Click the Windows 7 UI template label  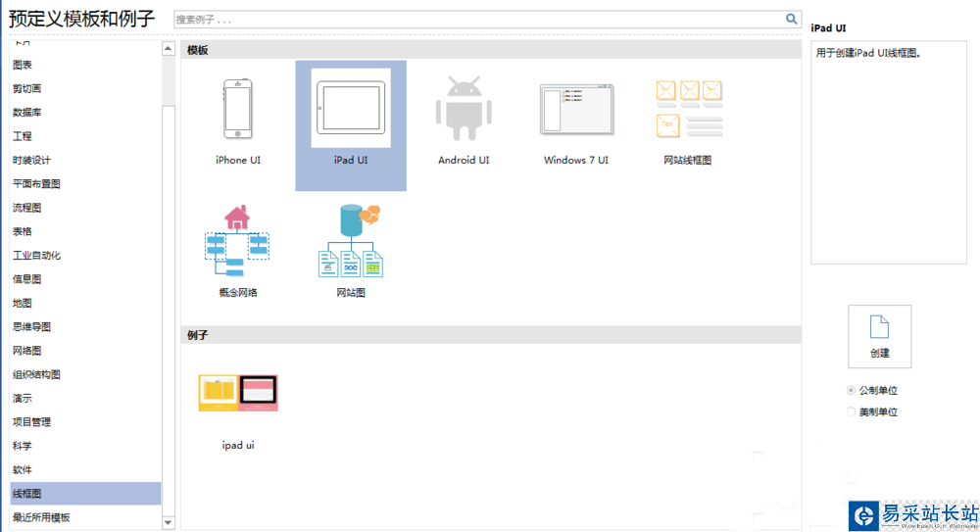576,160
